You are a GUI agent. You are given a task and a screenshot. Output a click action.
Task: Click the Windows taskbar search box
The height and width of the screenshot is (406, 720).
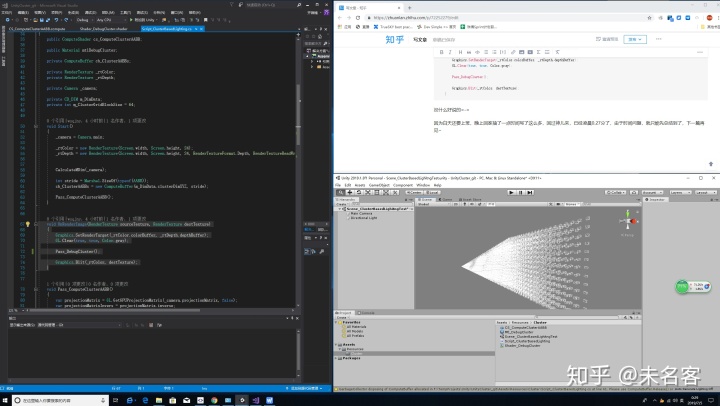tap(60, 400)
